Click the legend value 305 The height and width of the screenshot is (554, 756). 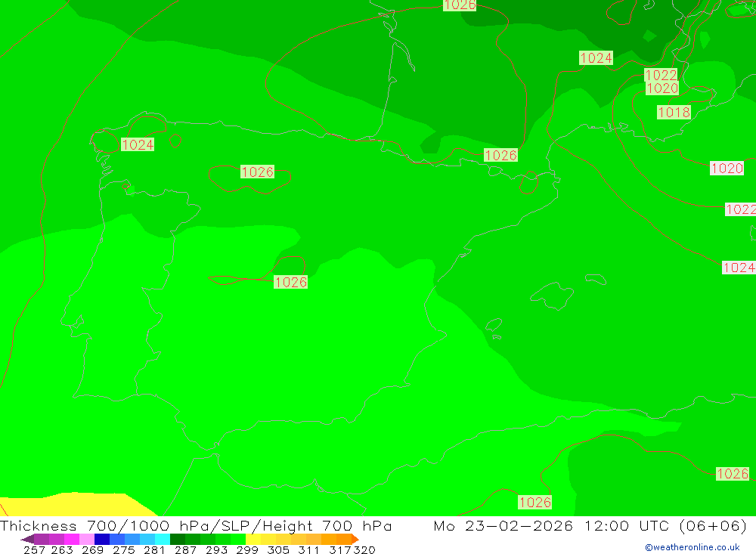pos(278,549)
